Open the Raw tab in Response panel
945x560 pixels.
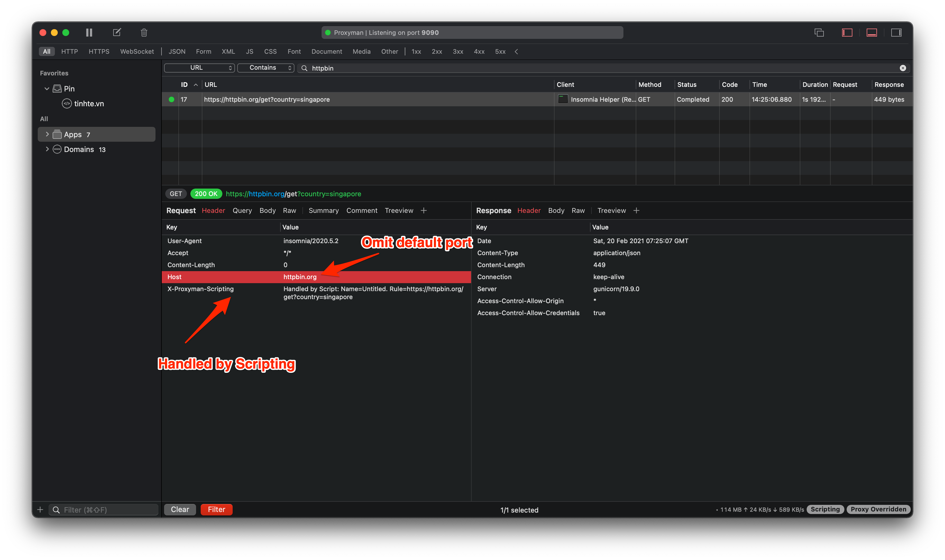tap(578, 211)
